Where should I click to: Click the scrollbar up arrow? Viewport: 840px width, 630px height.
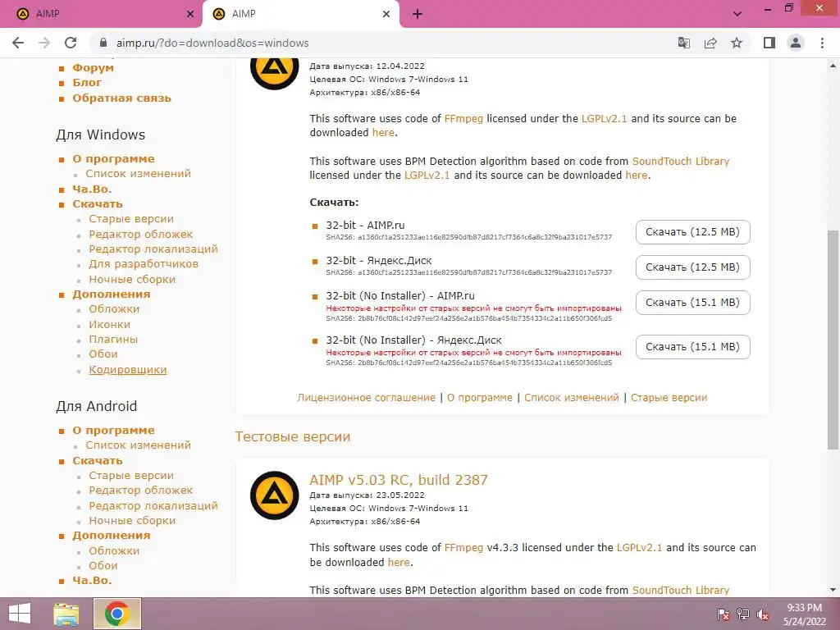pyautogui.click(x=833, y=66)
